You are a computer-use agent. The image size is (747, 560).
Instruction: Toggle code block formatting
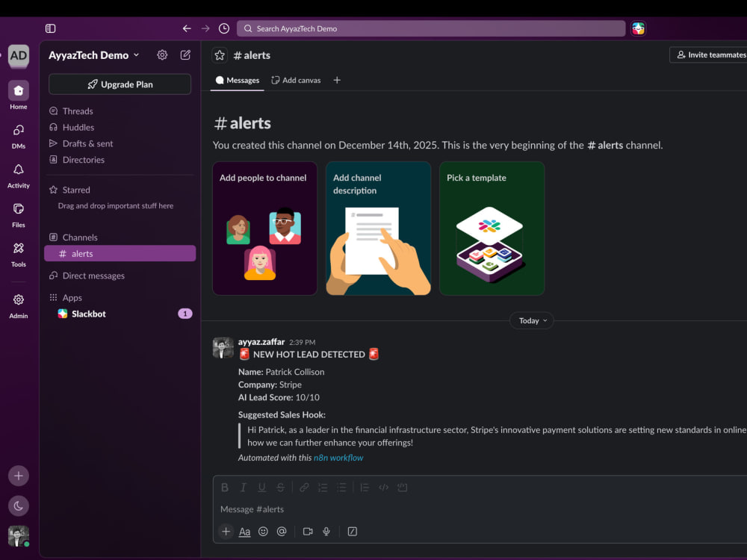pyautogui.click(x=403, y=487)
